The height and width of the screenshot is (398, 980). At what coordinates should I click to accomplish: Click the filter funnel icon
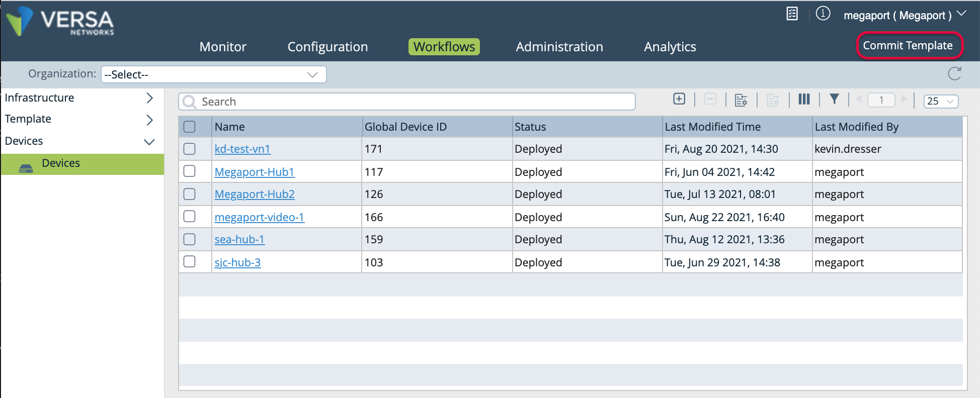[834, 99]
